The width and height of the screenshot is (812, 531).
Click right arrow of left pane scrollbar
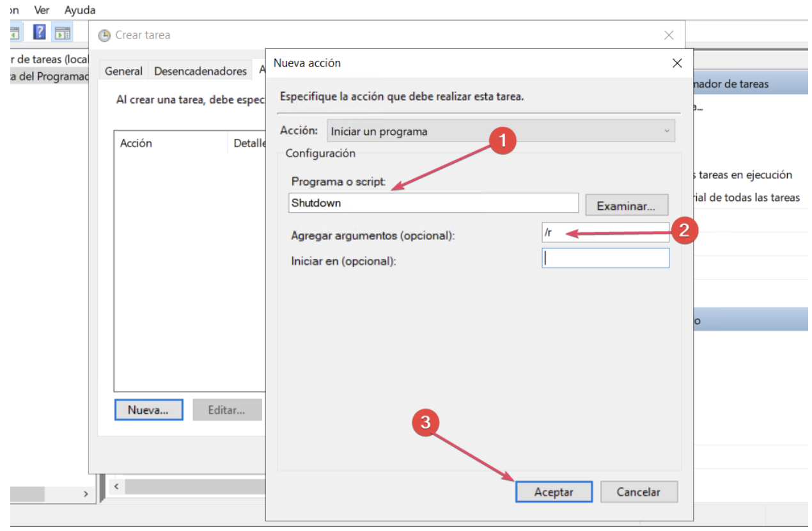[86, 494]
